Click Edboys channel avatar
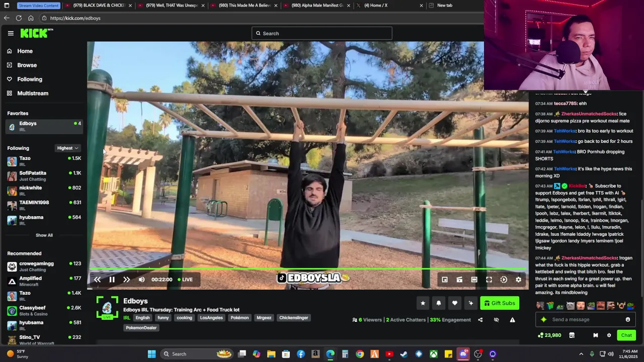The image size is (644, 362). click(x=107, y=308)
